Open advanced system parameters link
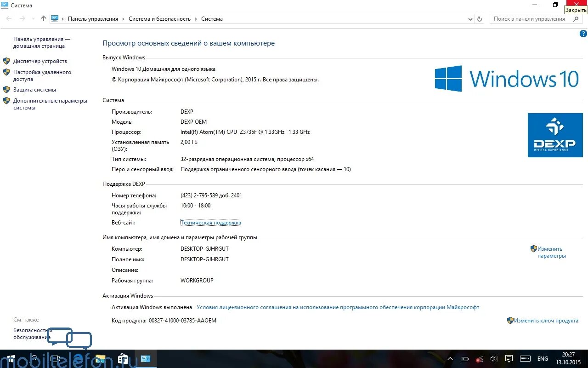This screenshot has height=368, width=588. tap(50, 104)
